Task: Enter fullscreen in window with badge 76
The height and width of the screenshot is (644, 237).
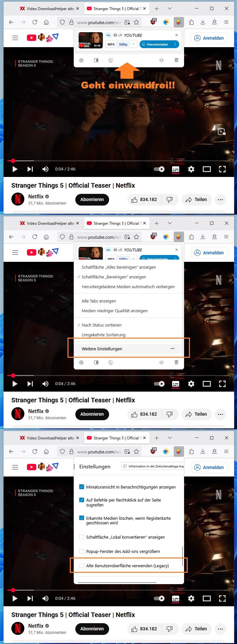Action: point(222,384)
